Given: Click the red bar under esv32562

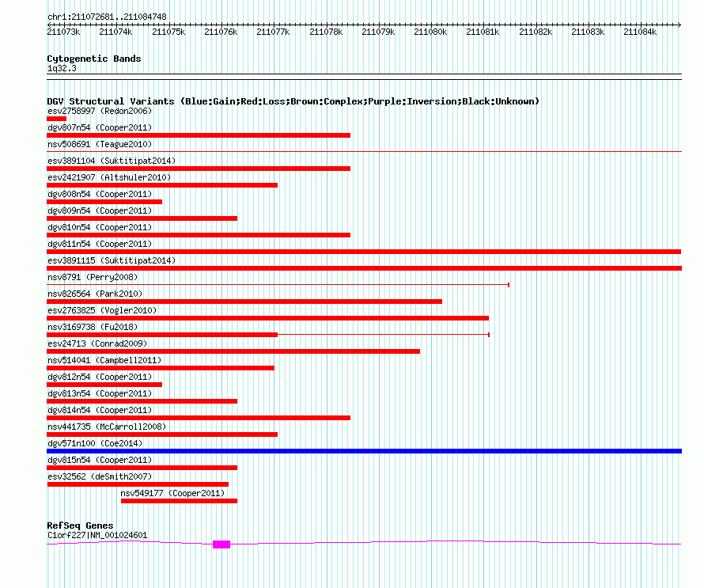Looking at the screenshot, I should click(x=138, y=484).
